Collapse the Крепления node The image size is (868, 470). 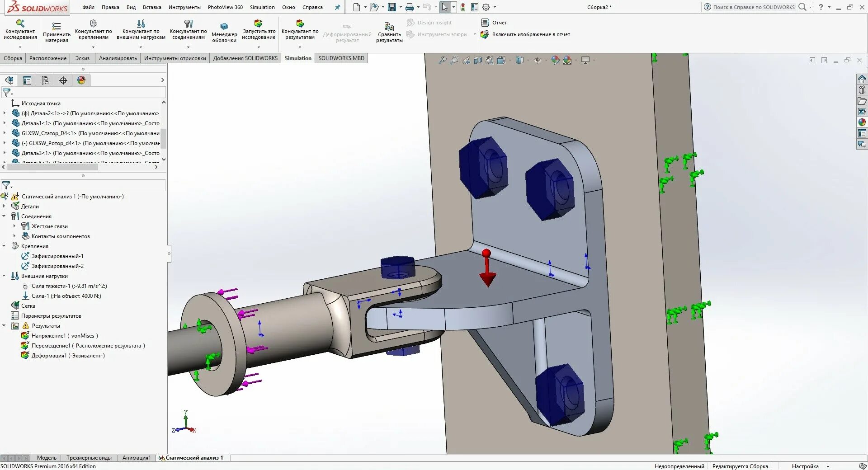[x=5, y=246]
